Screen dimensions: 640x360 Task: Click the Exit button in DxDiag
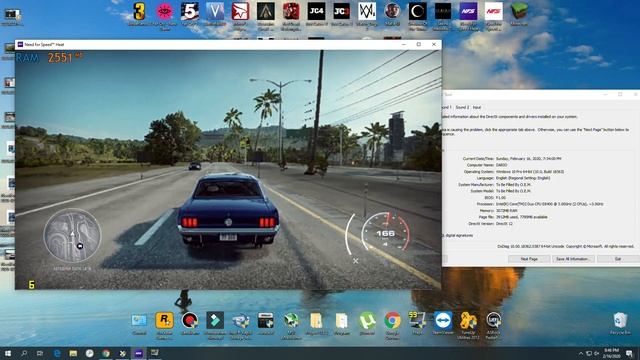(x=618, y=259)
